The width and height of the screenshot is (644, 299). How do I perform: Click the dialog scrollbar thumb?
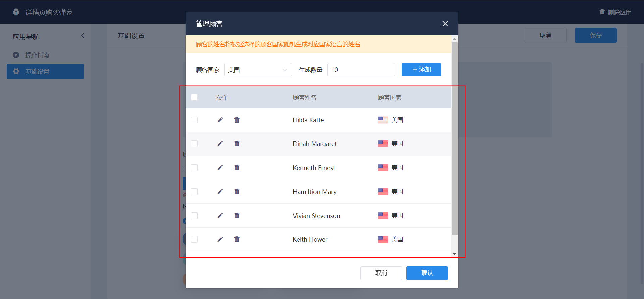pos(454,139)
